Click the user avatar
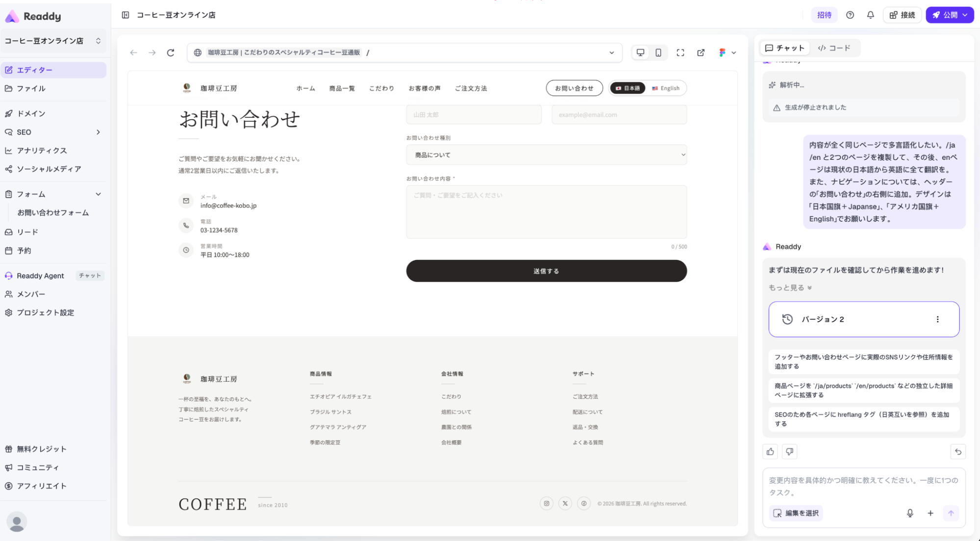The height and width of the screenshot is (541, 980). (17, 521)
